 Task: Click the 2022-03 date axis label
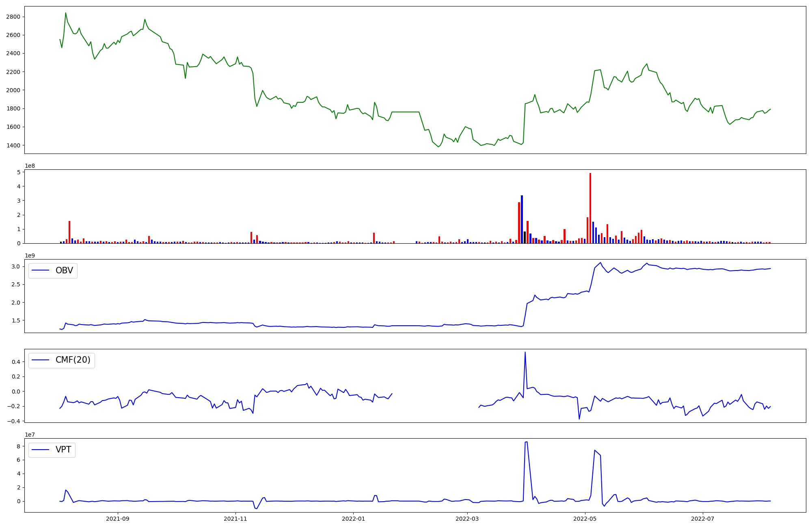(x=467, y=519)
